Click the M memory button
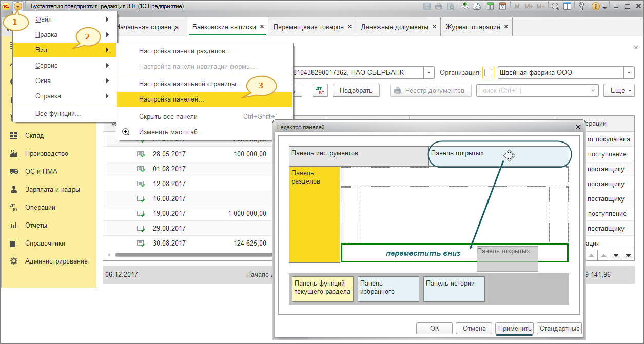The width and height of the screenshot is (644, 344). [517, 6]
